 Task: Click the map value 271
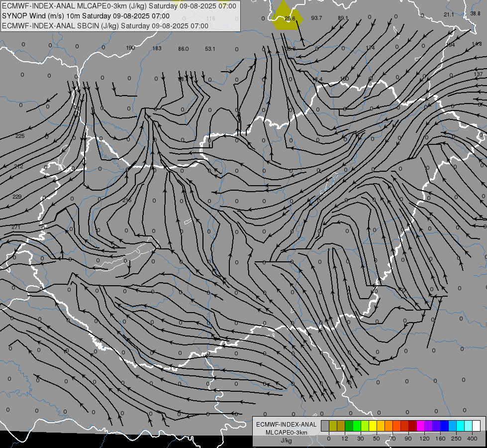point(16,227)
